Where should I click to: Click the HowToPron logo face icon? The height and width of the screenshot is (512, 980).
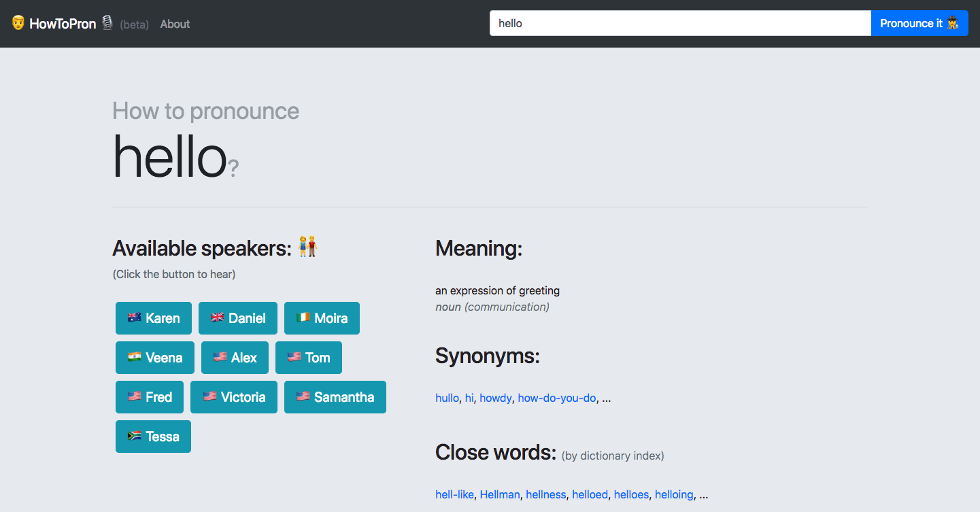pyautogui.click(x=18, y=23)
